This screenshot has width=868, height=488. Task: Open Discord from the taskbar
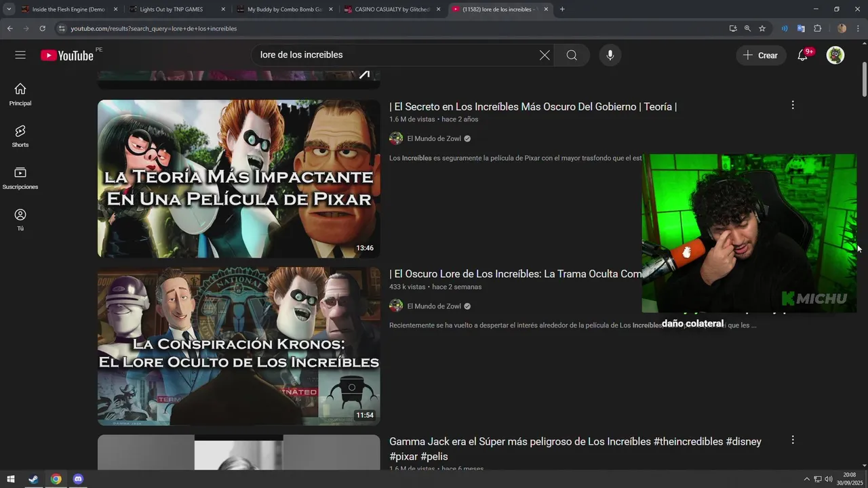[x=78, y=479]
